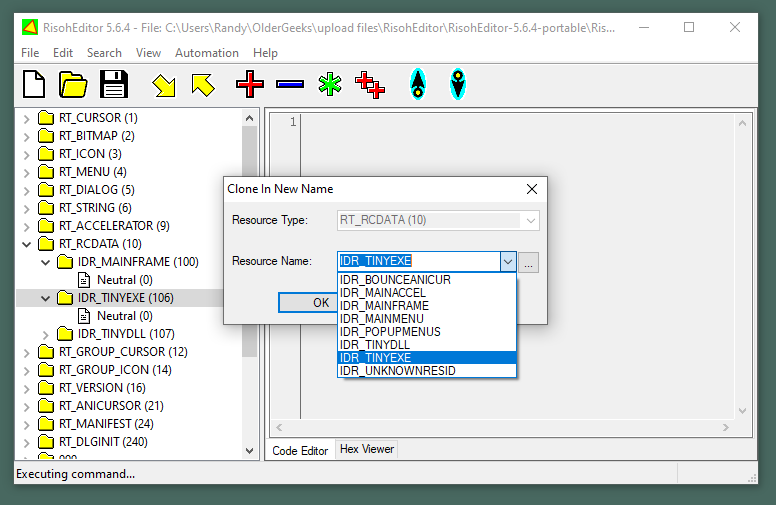Select IDR_MAINMENU from the dropdown list
776x505 pixels.
[427, 318]
